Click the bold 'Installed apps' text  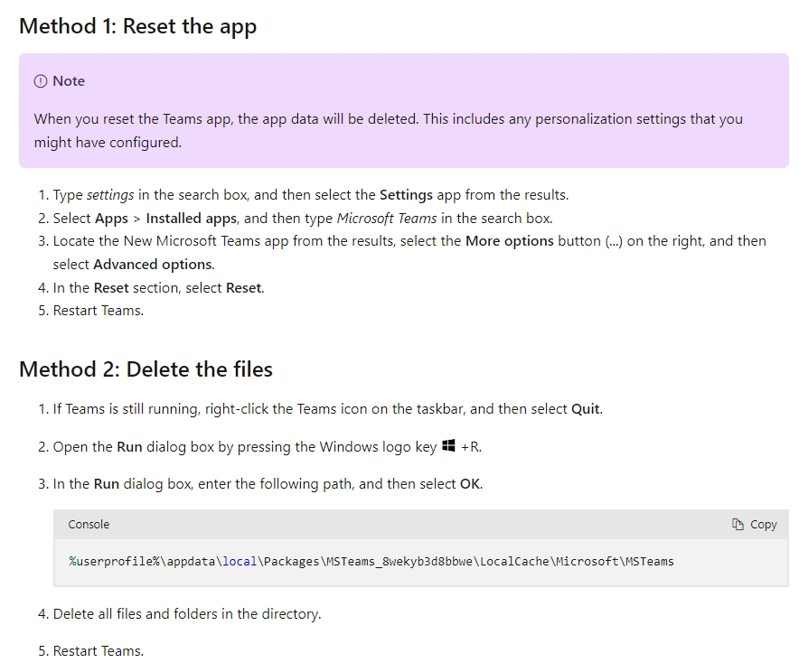click(191, 219)
